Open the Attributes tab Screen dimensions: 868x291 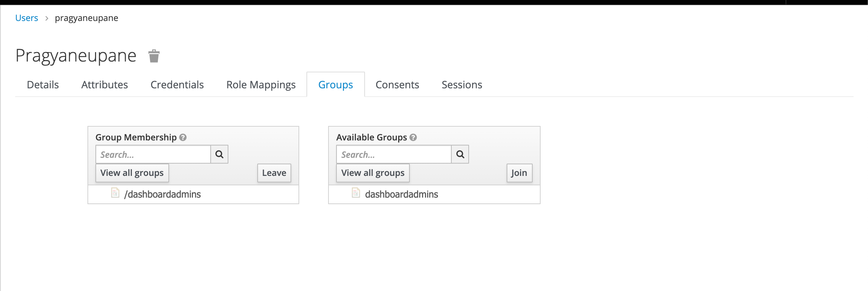click(104, 84)
